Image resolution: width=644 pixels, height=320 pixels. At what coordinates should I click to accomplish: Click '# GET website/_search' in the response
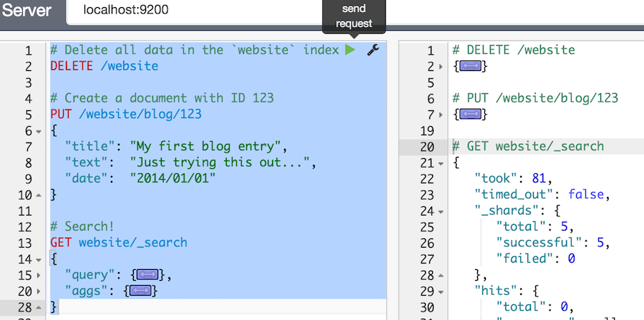click(528, 146)
